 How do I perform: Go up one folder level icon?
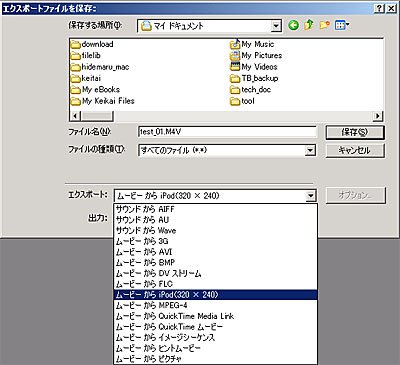tap(309, 25)
